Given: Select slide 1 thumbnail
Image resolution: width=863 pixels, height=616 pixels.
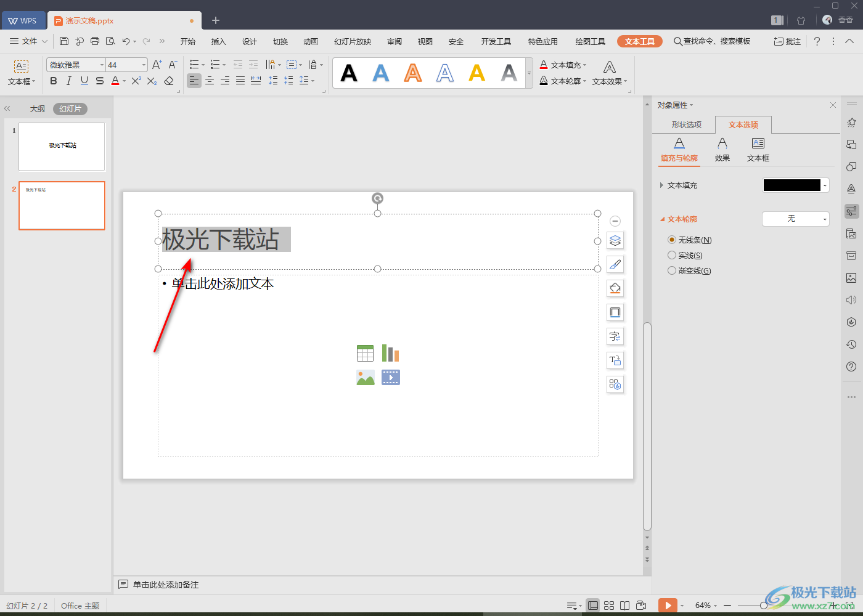Looking at the screenshot, I should coord(62,147).
